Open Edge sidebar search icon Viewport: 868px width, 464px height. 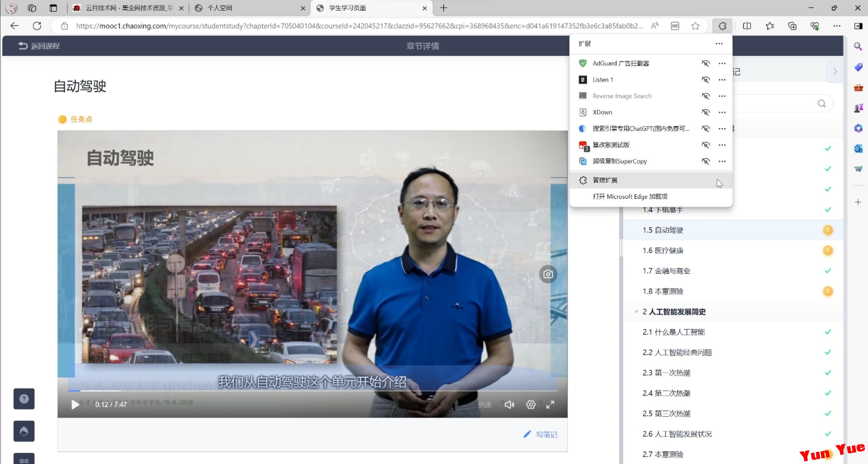coord(858,46)
